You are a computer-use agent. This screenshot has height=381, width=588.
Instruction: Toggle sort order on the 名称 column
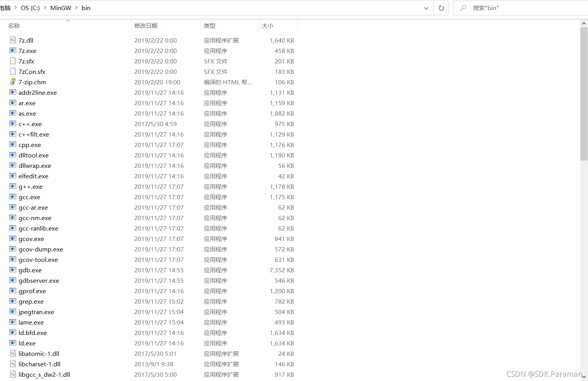(x=14, y=26)
